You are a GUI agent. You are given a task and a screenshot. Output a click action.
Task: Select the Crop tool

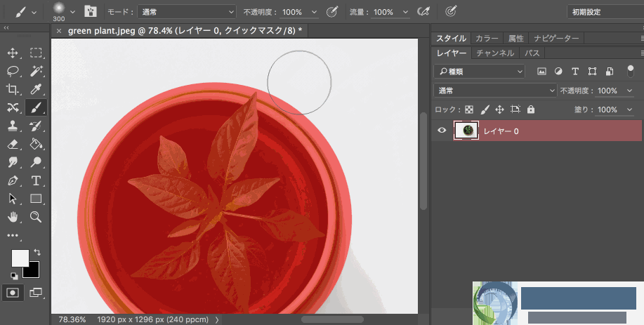pyautogui.click(x=13, y=89)
